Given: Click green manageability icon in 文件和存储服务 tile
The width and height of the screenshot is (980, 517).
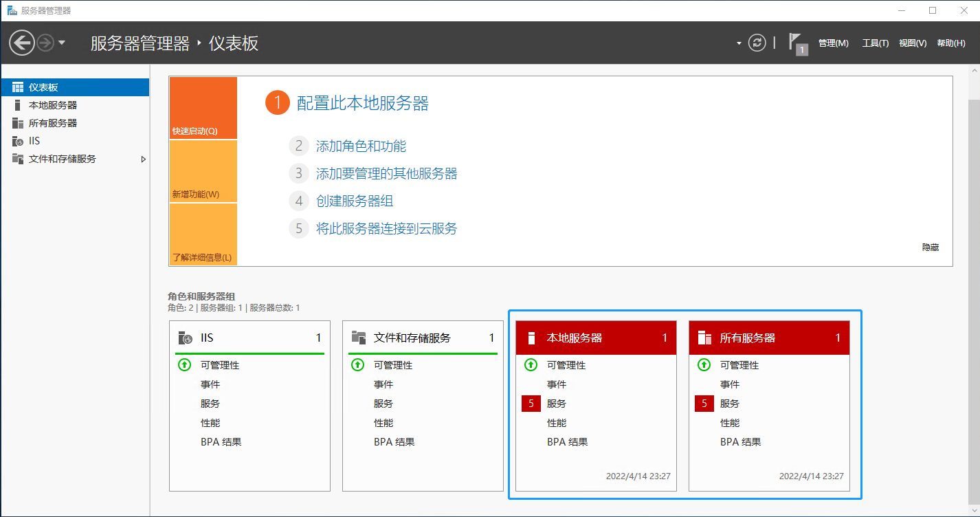Looking at the screenshot, I should coord(357,365).
